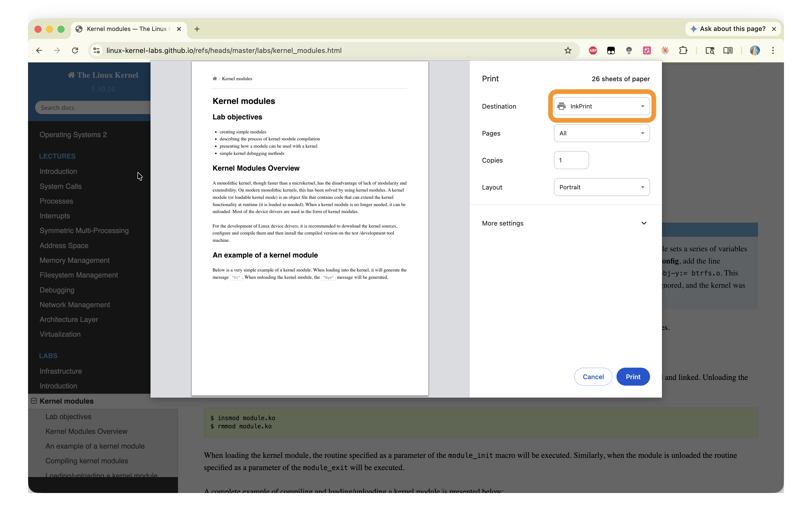Open Virtualization lecture link

click(x=60, y=334)
